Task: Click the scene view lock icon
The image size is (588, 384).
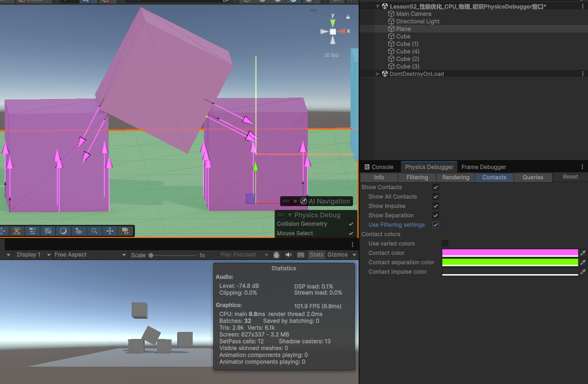Action: [348, 17]
